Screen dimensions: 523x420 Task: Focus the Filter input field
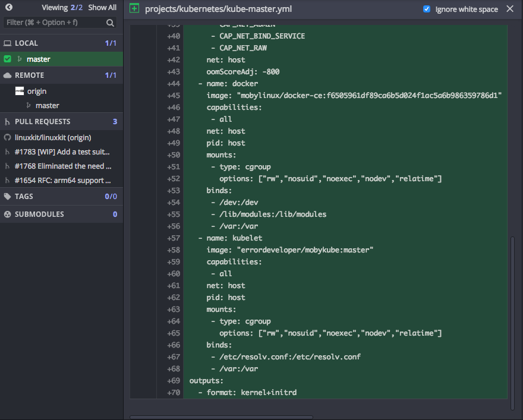[53, 23]
